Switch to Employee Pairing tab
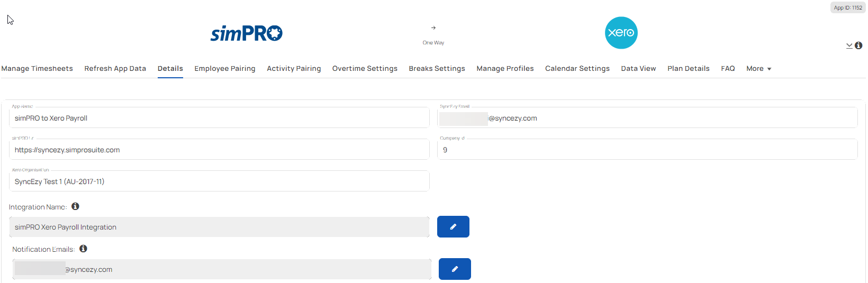 (x=225, y=68)
